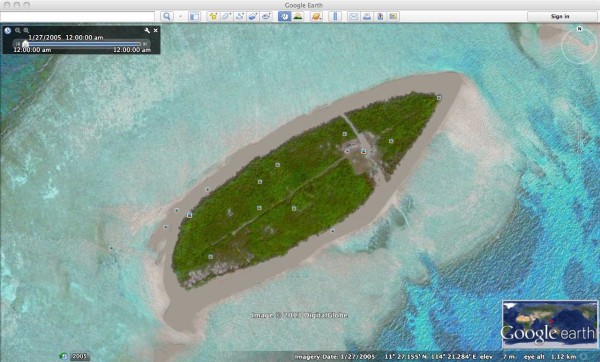Click the search magnifier toolbar button

click(167, 16)
